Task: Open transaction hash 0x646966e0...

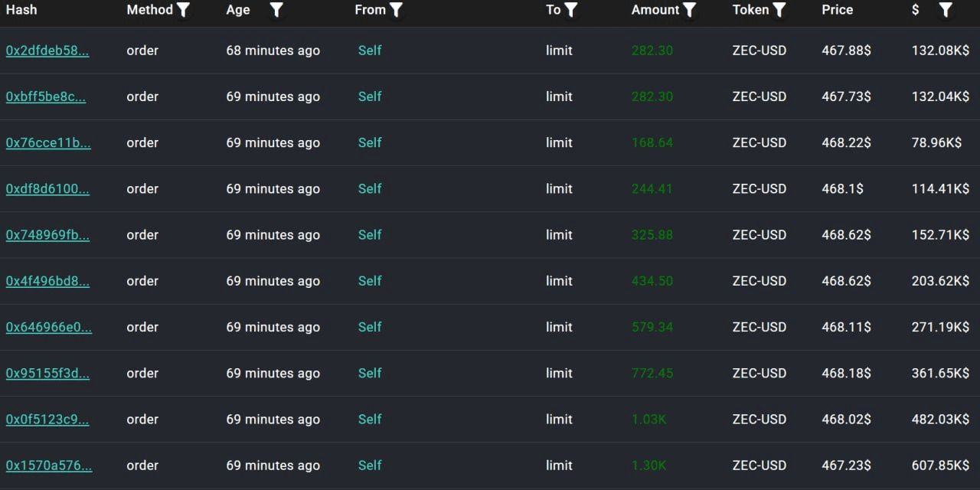Action: [49, 327]
